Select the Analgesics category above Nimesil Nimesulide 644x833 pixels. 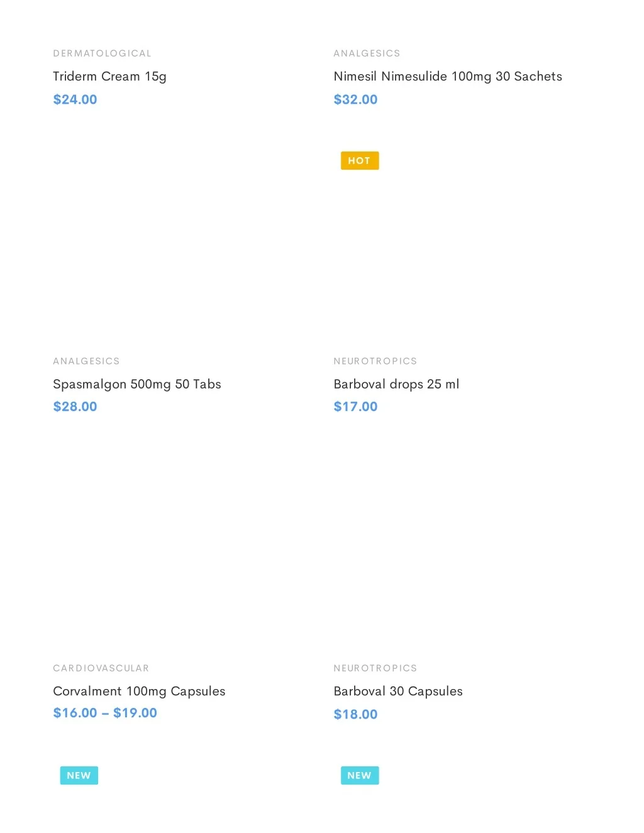367,53
